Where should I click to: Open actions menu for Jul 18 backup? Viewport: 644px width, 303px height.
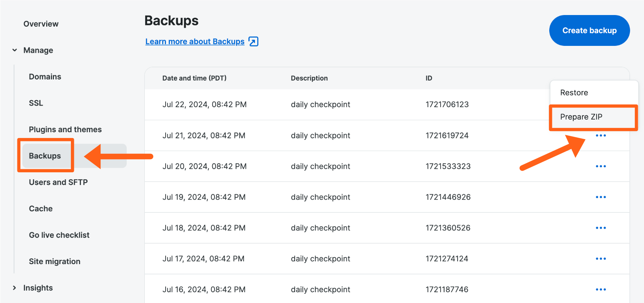(600, 228)
